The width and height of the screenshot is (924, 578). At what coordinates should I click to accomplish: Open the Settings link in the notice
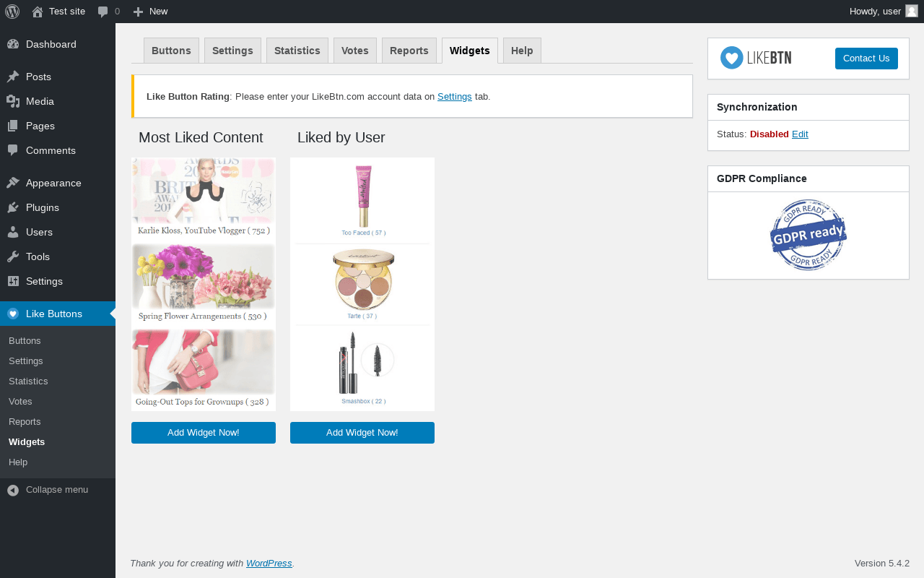455,96
